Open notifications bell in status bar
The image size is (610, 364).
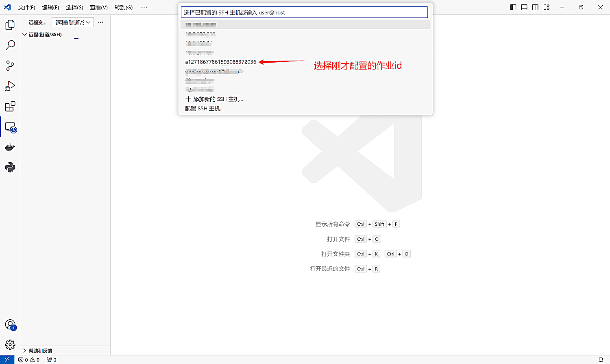click(601, 360)
